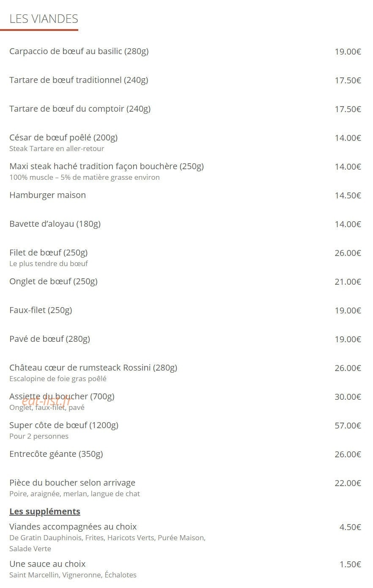Select Viandes accompagnées au choix supplement
Viewport: 373px width, 588px height.
click(x=73, y=527)
